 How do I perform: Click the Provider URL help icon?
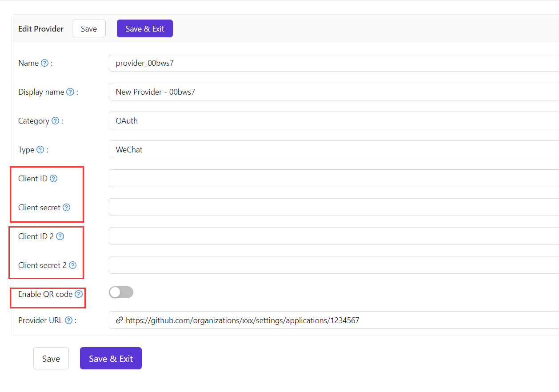pyautogui.click(x=68, y=320)
